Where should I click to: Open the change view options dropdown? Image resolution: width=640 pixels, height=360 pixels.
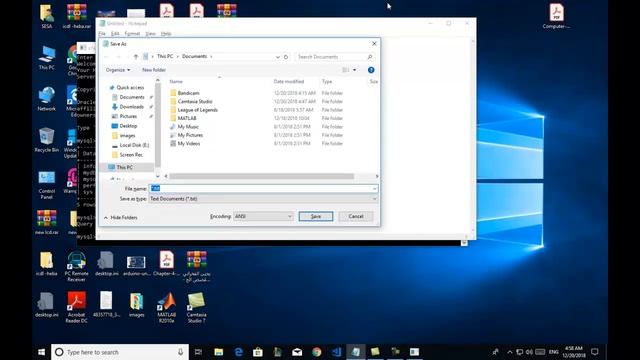354,70
